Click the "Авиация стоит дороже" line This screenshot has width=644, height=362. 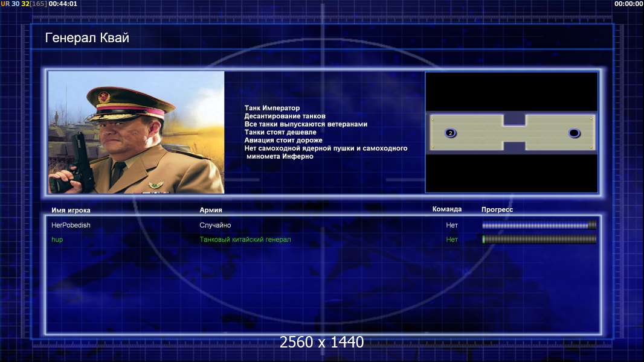pyautogui.click(x=283, y=140)
